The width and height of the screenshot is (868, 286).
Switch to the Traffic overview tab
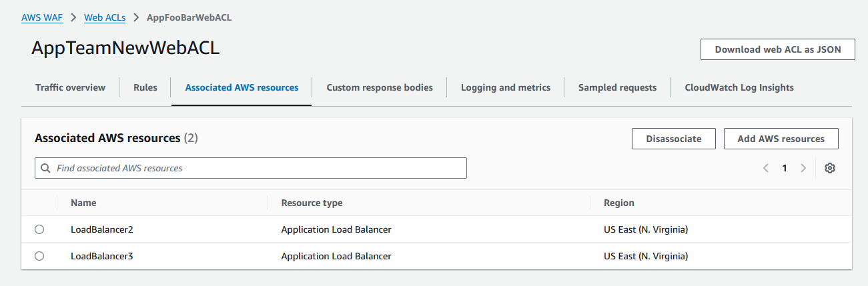(x=70, y=87)
